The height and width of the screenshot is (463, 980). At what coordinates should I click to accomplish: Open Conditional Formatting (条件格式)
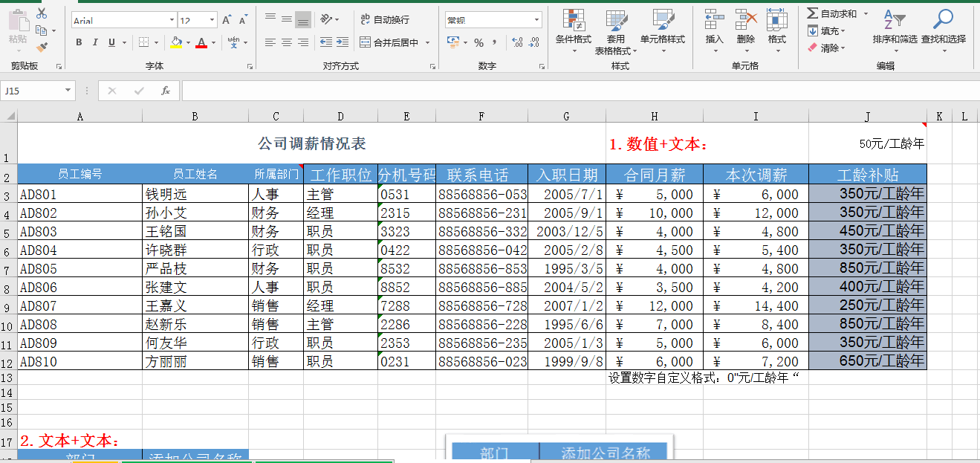573,30
